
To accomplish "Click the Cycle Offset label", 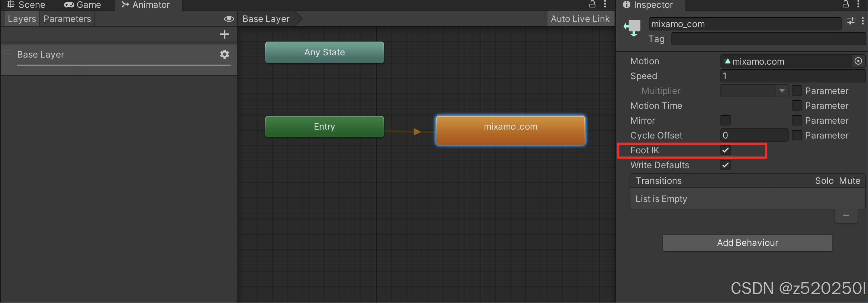I will point(656,136).
